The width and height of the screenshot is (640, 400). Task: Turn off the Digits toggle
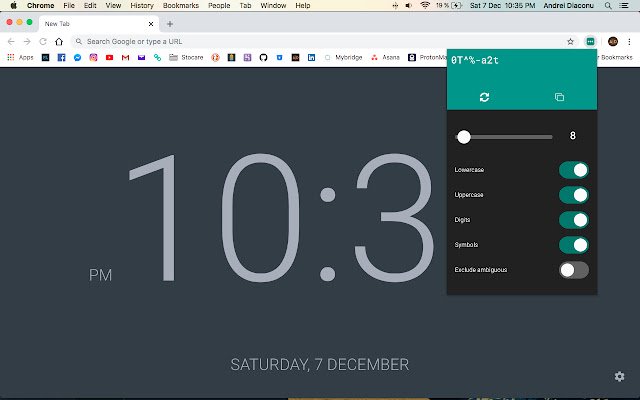point(574,220)
